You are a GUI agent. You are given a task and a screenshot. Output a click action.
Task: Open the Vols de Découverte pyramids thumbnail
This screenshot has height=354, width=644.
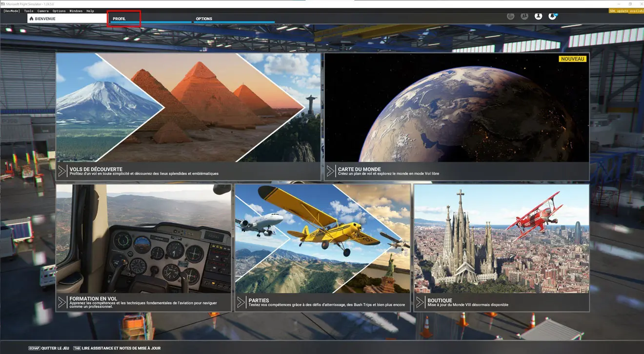pos(188,107)
